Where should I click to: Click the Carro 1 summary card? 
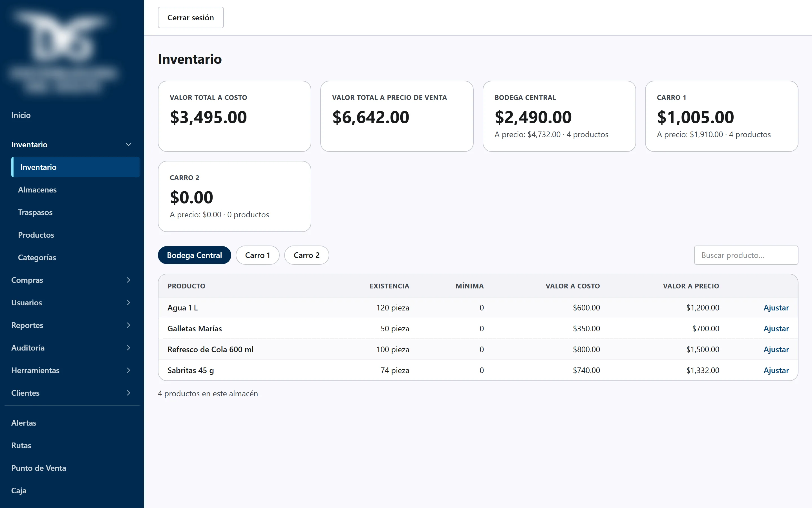[721, 116]
